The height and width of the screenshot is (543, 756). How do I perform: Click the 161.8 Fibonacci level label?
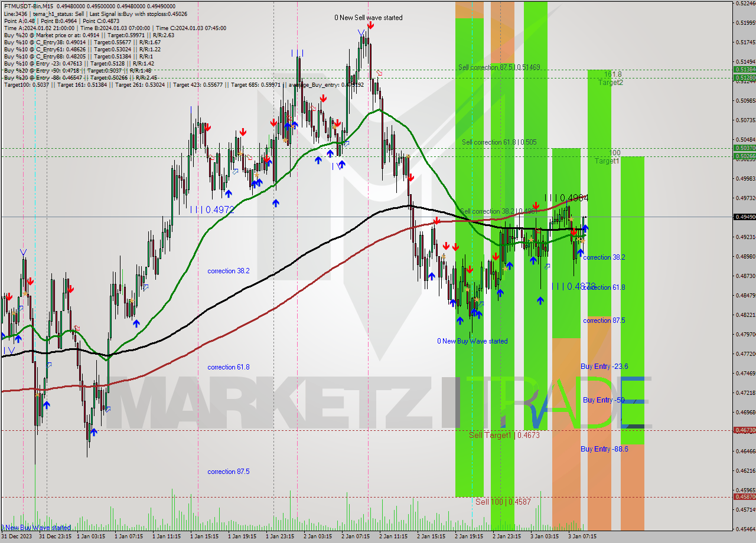pyautogui.click(x=612, y=74)
